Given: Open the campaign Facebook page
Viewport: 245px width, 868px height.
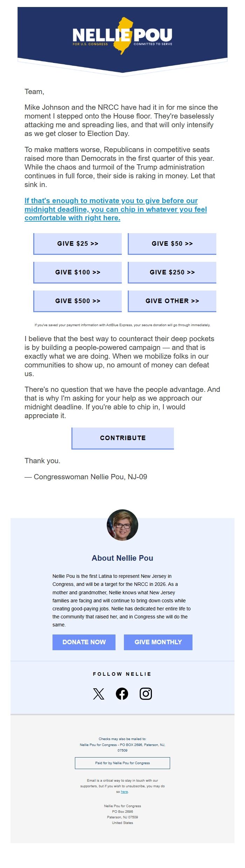Looking at the screenshot, I should [122, 694].
